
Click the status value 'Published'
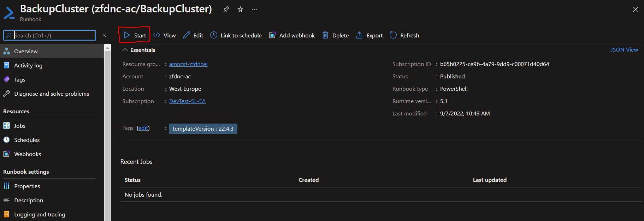453,76
